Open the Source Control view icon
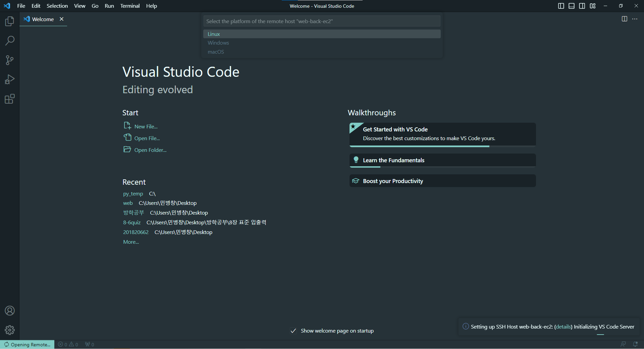 point(10,60)
